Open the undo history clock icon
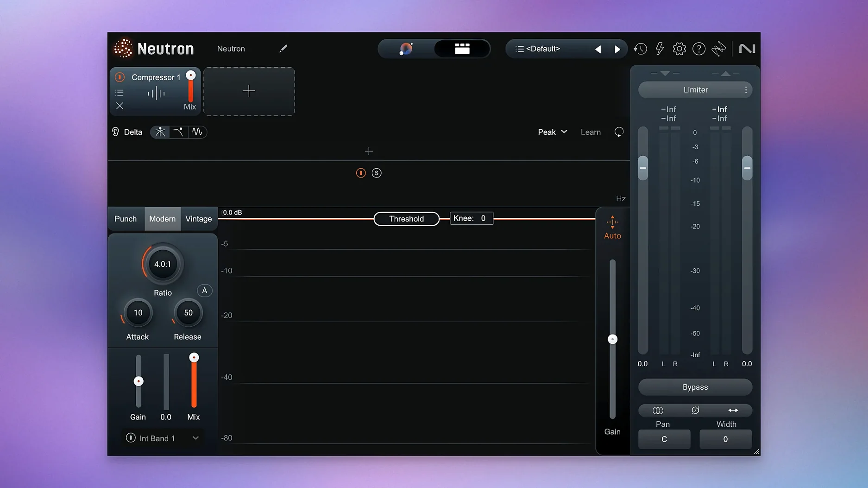The image size is (868, 488). [640, 49]
